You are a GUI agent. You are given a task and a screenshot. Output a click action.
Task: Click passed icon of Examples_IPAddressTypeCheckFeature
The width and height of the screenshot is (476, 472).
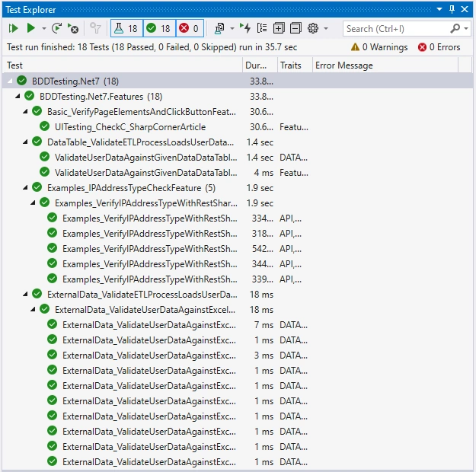tap(37, 187)
